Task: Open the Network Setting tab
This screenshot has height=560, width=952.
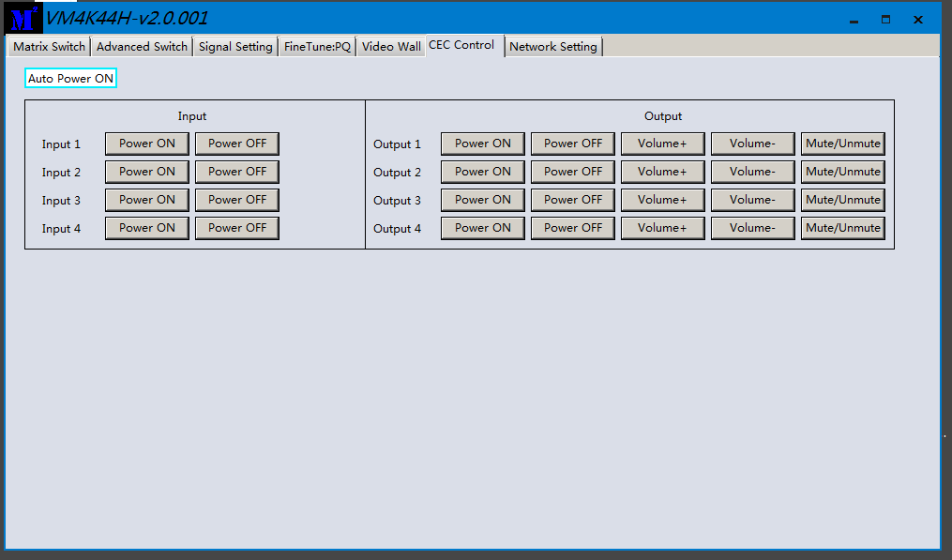Action: (552, 47)
